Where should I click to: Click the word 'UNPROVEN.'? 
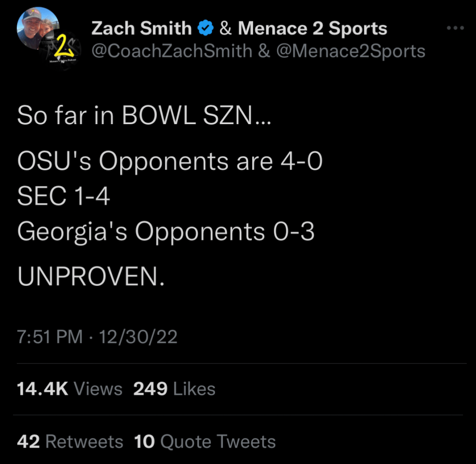(91, 278)
